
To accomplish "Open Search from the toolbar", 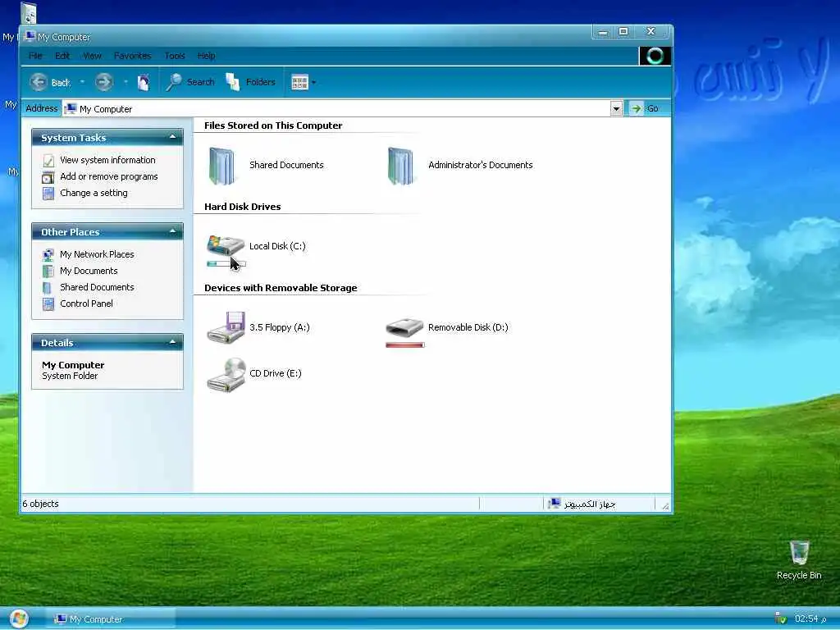I will [x=190, y=82].
